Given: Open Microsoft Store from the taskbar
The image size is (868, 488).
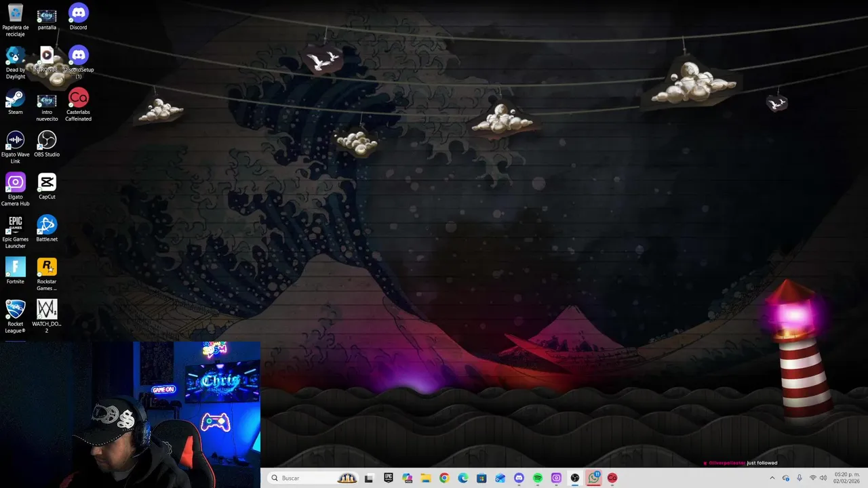Looking at the screenshot, I should click(x=481, y=478).
